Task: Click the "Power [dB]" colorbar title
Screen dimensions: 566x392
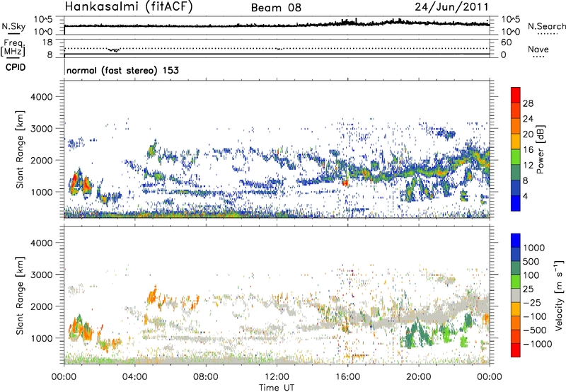Action: point(540,149)
